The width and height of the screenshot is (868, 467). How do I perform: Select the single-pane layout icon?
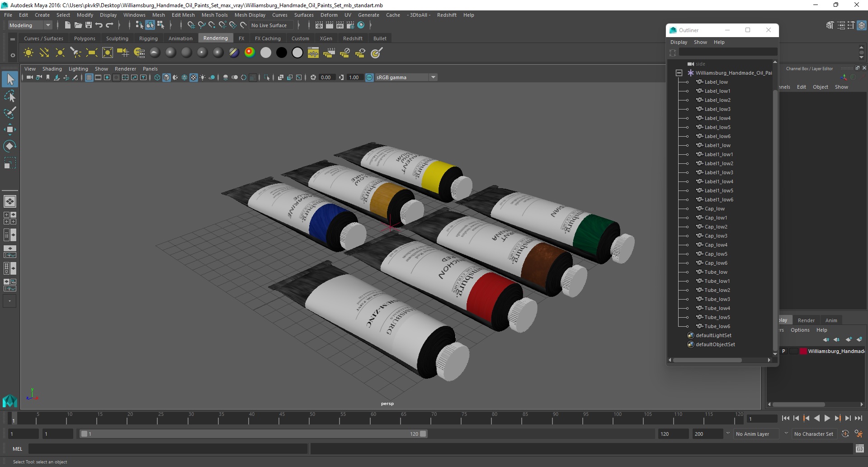(x=9, y=201)
